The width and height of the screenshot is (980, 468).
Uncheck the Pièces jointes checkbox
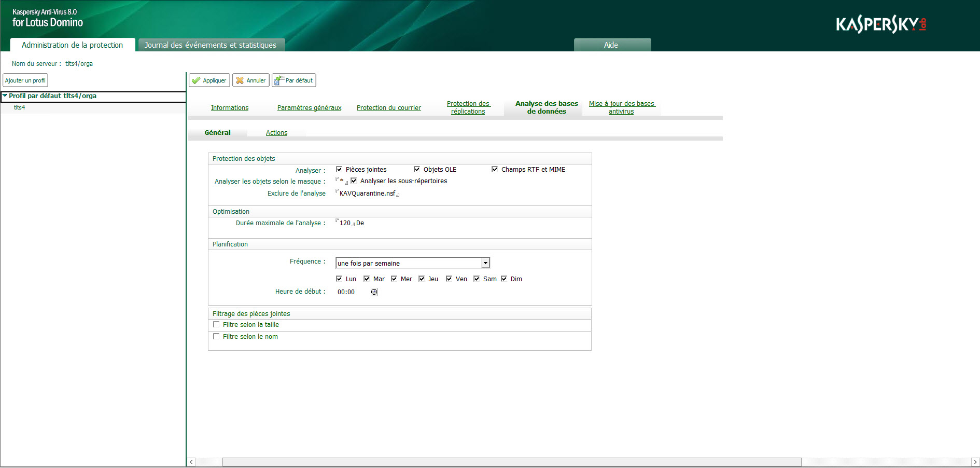point(339,169)
